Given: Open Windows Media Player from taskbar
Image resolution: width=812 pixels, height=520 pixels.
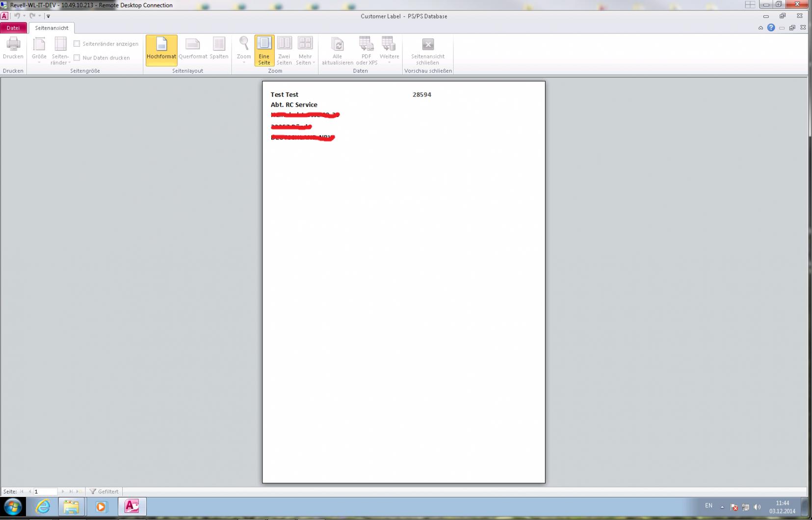Looking at the screenshot, I should coord(101,507).
